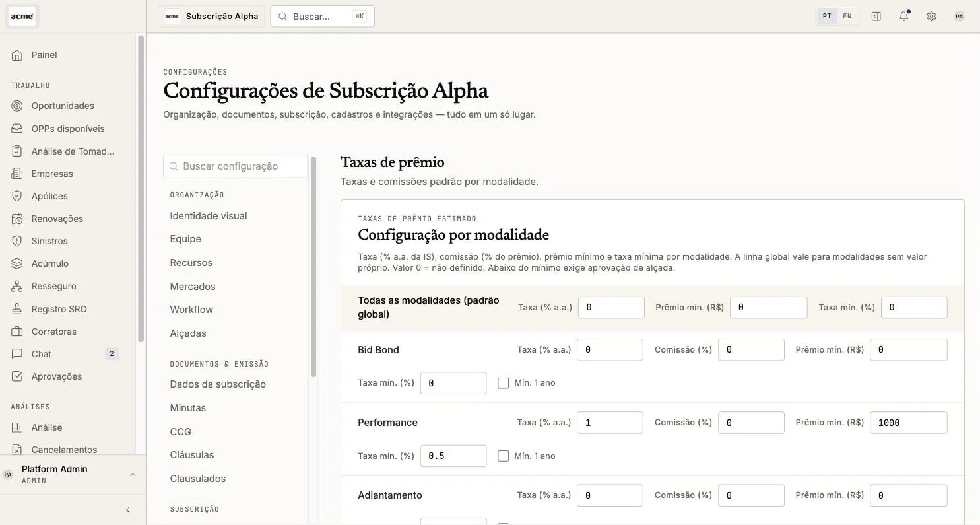The image size is (980, 525).
Task: Focus the Buscar global search field
Action: click(x=322, y=17)
